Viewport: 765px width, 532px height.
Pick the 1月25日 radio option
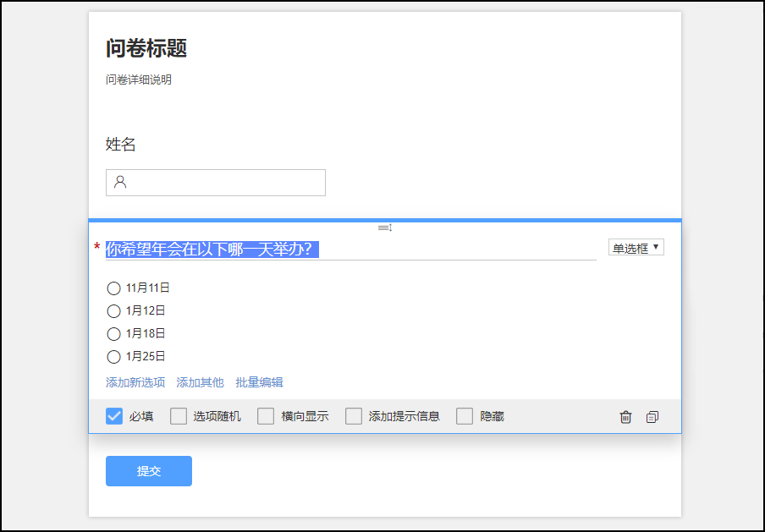pyautogui.click(x=114, y=357)
